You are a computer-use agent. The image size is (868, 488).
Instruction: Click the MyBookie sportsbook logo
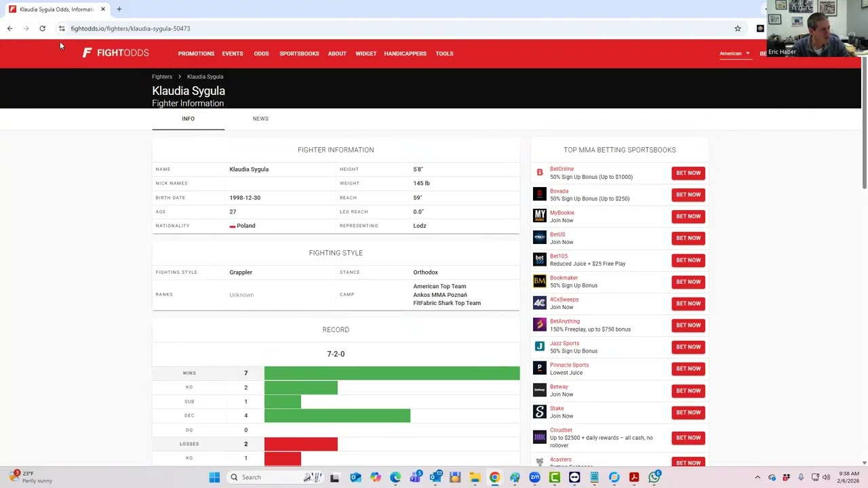pyautogui.click(x=540, y=216)
